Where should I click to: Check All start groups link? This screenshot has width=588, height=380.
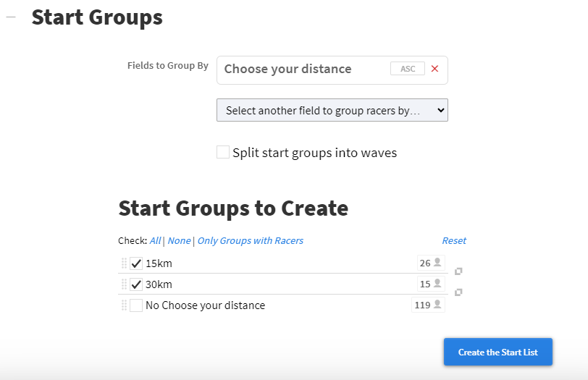(155, 241)
